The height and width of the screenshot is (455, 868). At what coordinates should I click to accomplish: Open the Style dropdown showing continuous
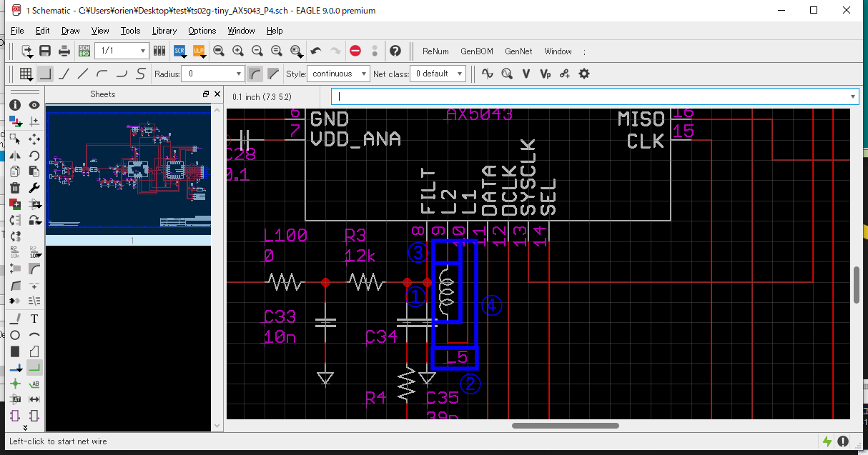[x=338, y=74]
